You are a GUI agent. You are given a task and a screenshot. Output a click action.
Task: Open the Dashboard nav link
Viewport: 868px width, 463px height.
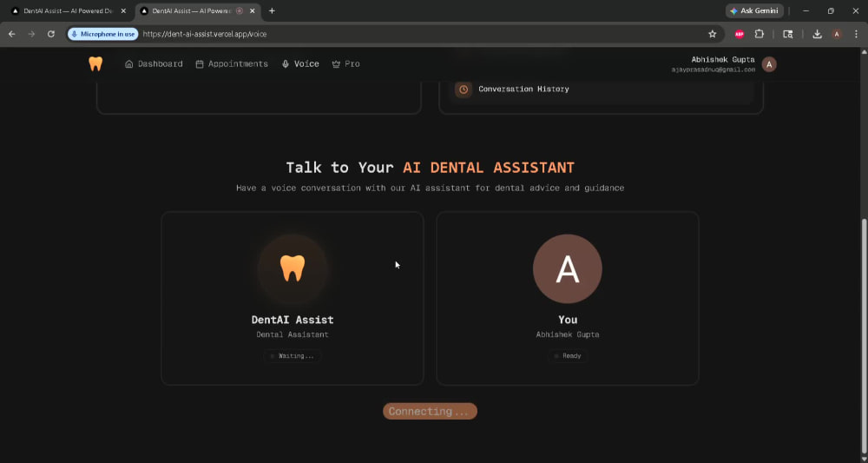point(154,63)
